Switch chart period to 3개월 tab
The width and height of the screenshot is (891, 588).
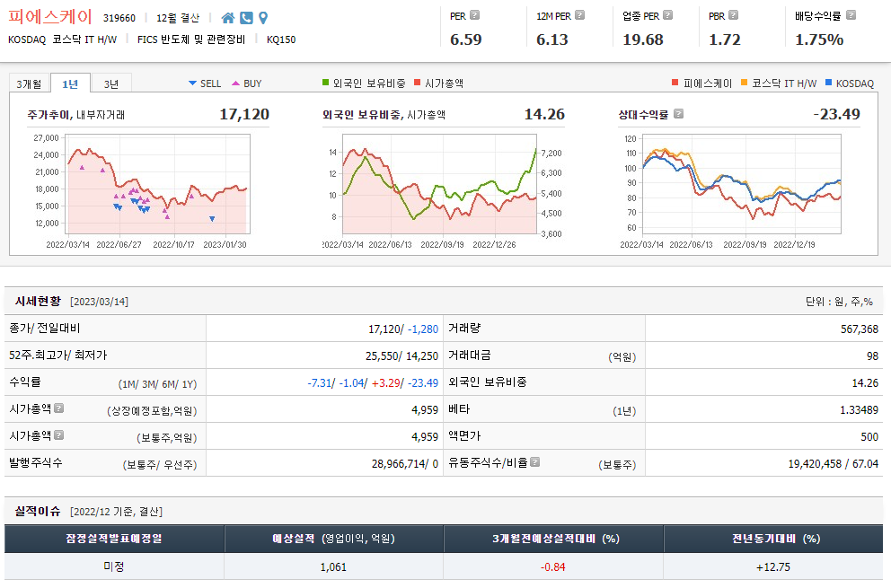29,83
